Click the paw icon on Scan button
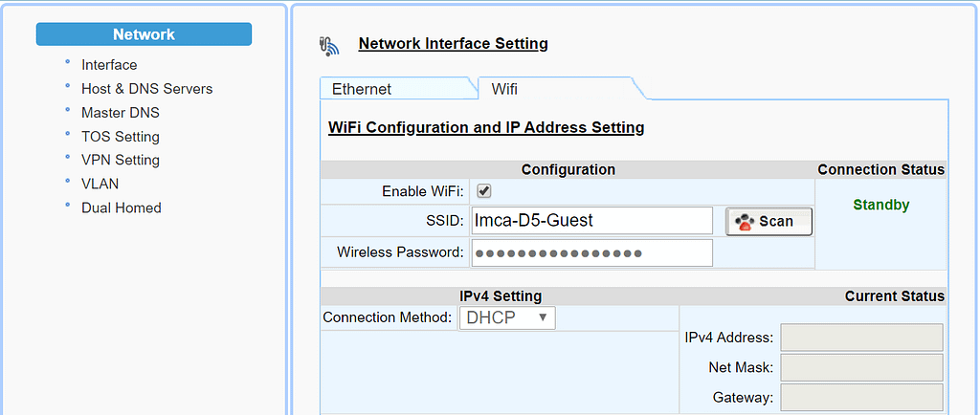Viewport: 980px width, 415px height. click(743, 221)
